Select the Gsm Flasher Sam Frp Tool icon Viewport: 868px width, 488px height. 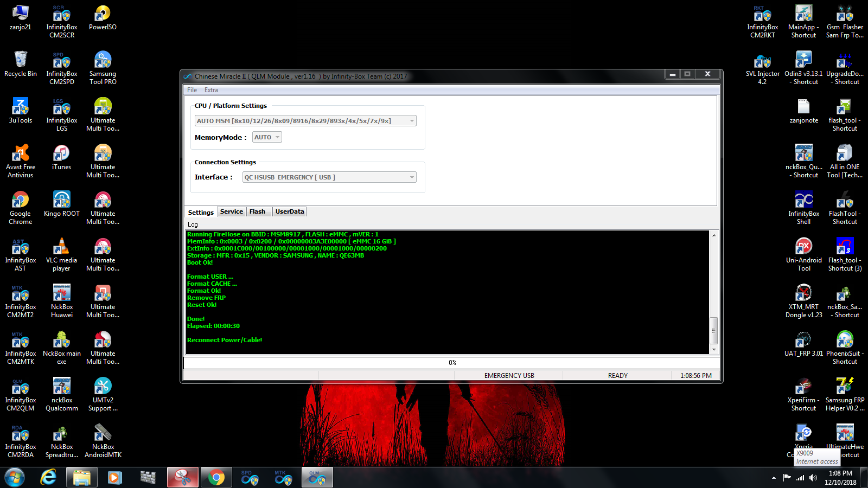point(845,22)
